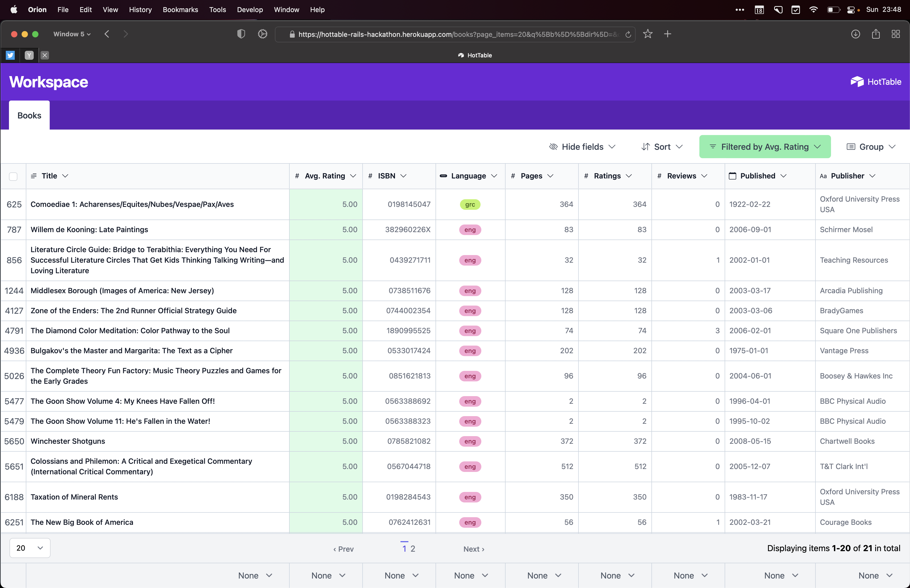
Task: Change items per page dropdown showing 20
Action: coord(30,548)
